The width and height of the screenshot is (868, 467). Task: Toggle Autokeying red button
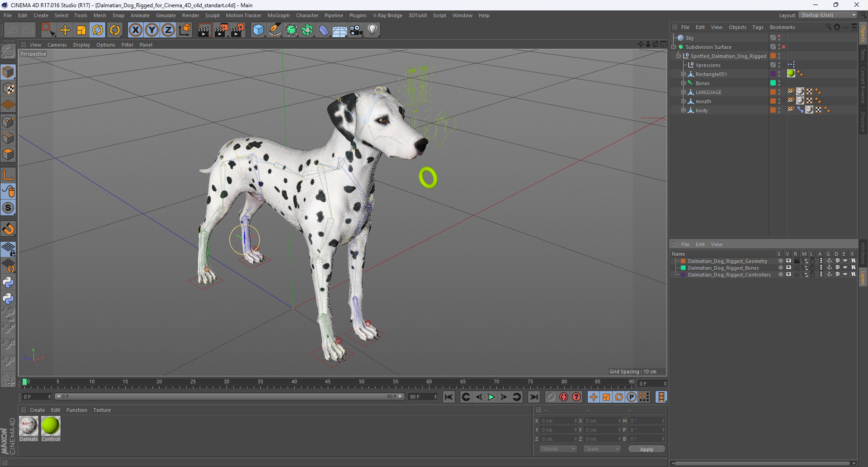(x=564, y=397)
